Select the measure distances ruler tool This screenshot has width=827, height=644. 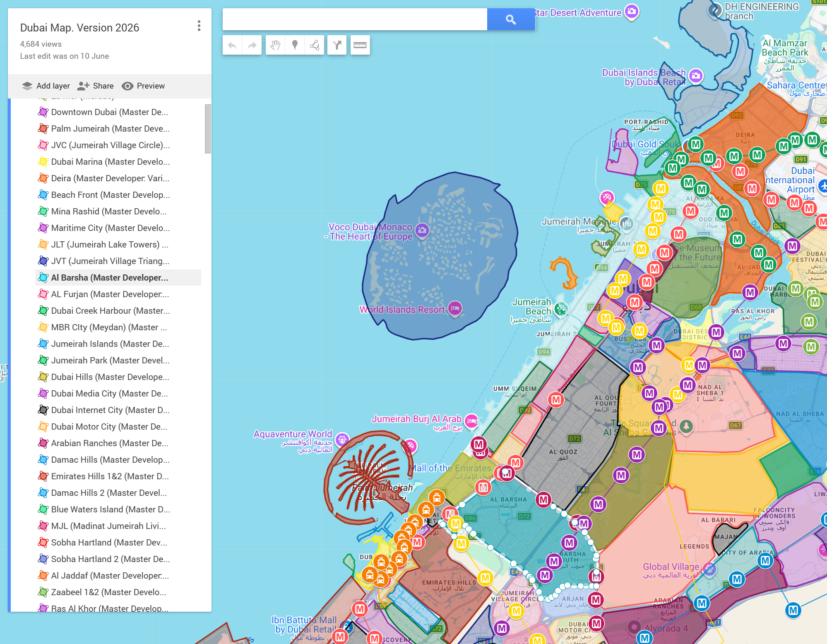(x=360, y=45)
